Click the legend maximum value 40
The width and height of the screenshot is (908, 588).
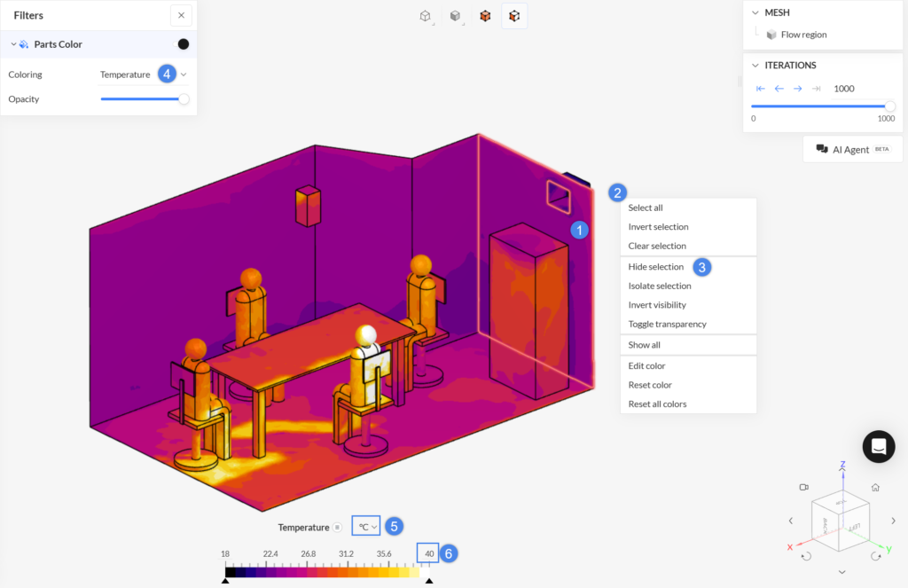coord(428,553)
